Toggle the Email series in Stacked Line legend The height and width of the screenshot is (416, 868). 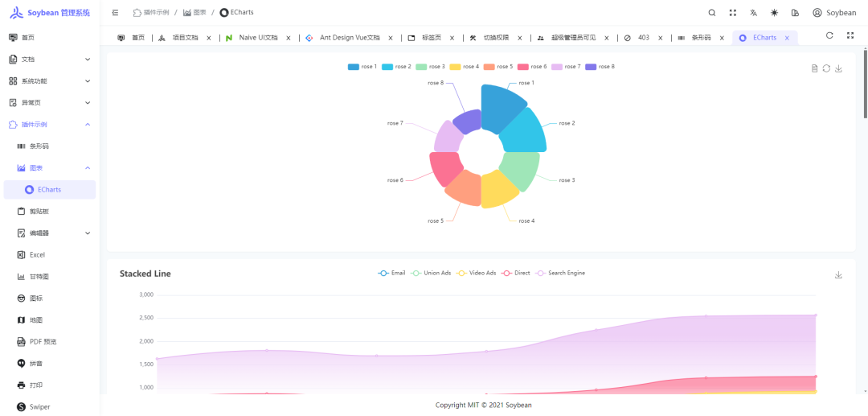[391, 274]
